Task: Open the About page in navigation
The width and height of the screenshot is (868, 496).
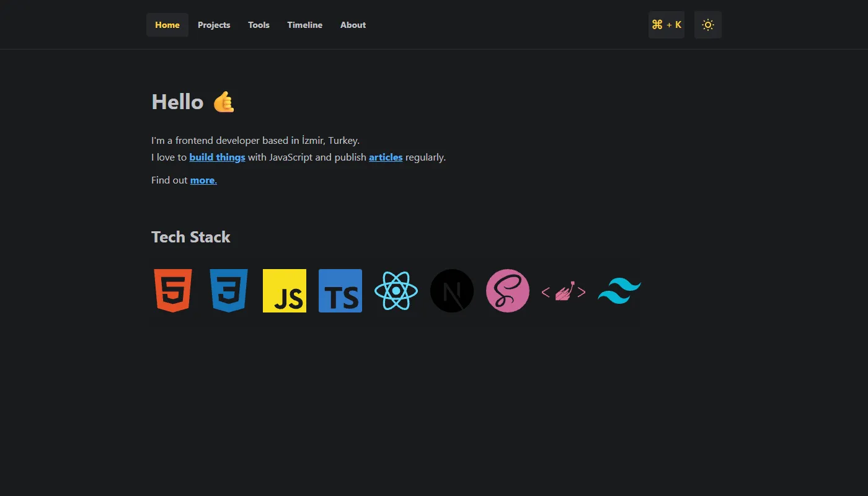Action: (x=353, y=25)
